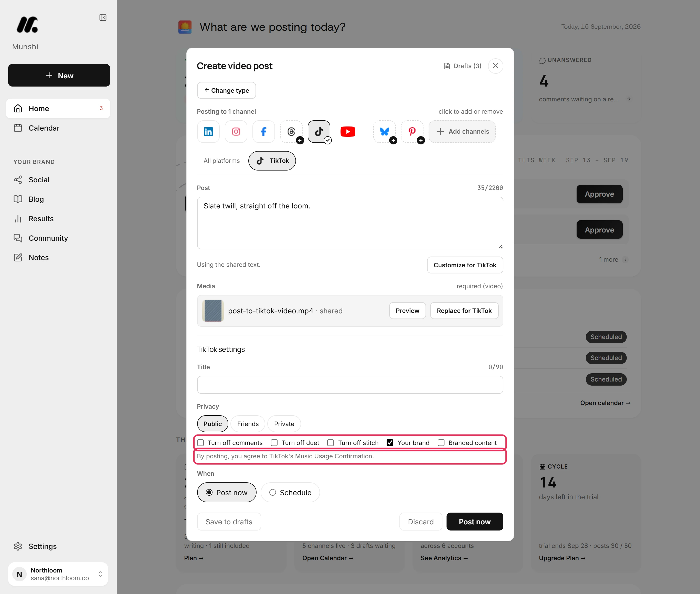The width and height of the screenshot is (700, 594).
Task: Add the Pinterest channel
Action: [412, 132]
